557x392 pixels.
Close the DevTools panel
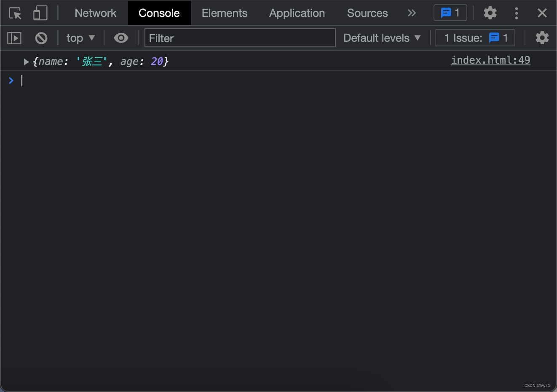(x=542, y=13)
